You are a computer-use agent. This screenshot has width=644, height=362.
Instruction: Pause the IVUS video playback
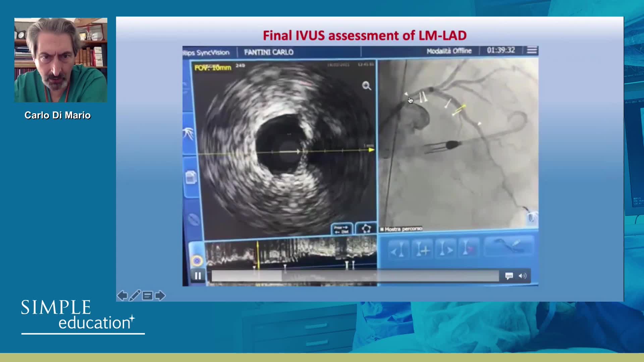pyautogui.click(x=198, y=276)
